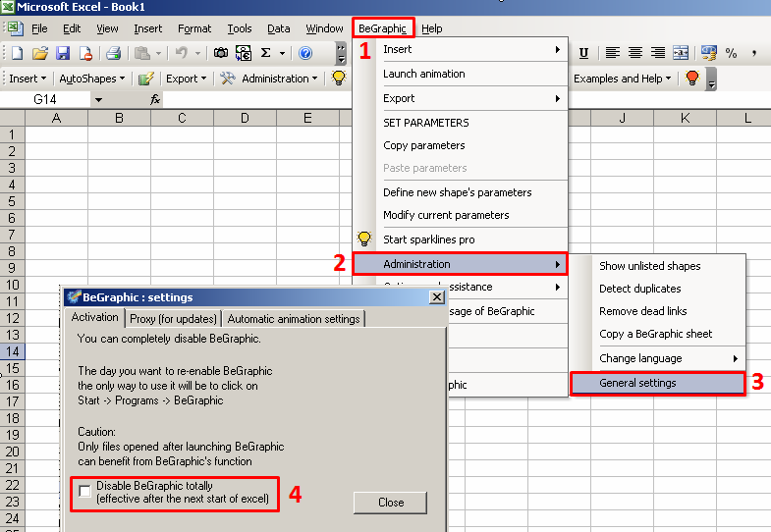Click the Print icon in the toolbar
771x532 pixels.
pos(113,53)
